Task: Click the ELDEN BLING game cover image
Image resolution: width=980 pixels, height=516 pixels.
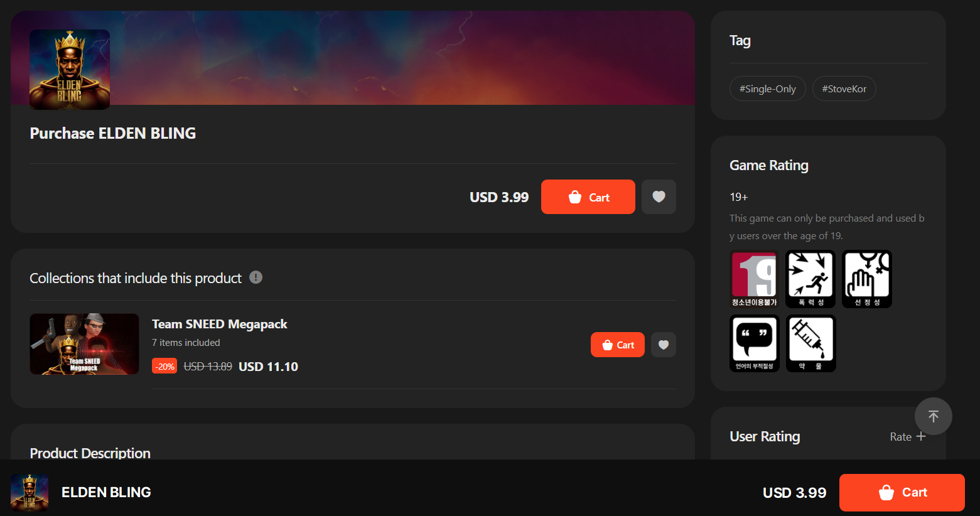Action: click(70, 70)
